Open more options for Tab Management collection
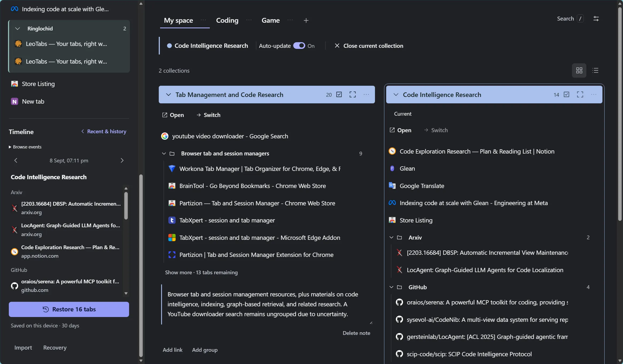This screenshot has height=364, width=623. tap(366, 95)
